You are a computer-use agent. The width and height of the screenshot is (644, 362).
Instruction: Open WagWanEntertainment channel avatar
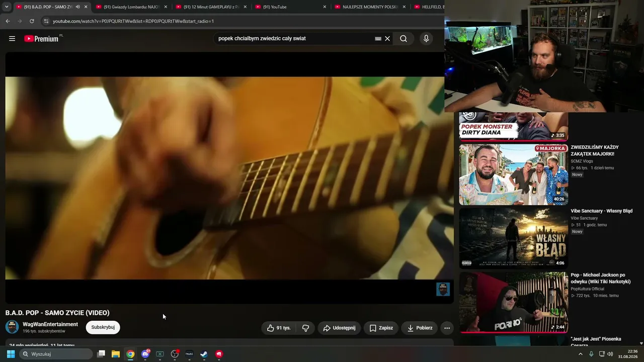(12, 327)
